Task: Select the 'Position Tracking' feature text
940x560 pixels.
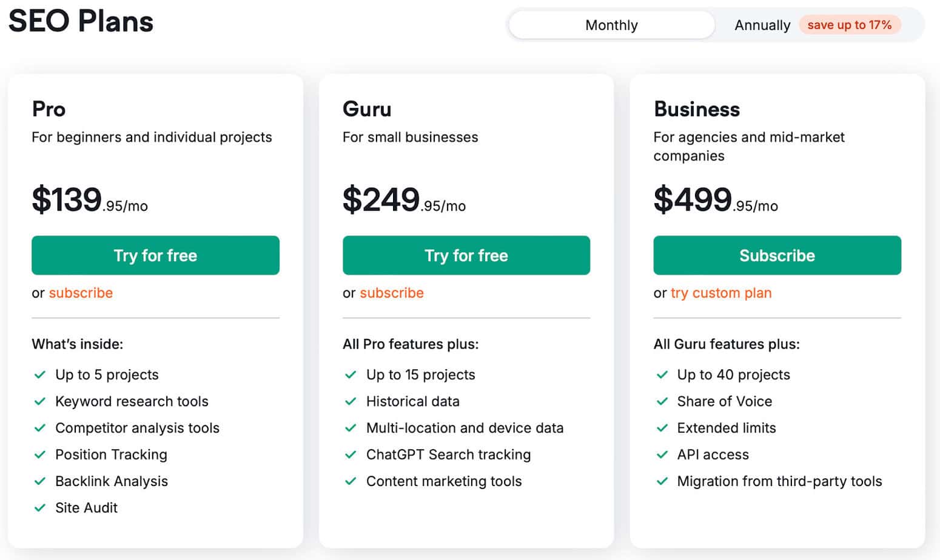Action: (x=111, y=455)
